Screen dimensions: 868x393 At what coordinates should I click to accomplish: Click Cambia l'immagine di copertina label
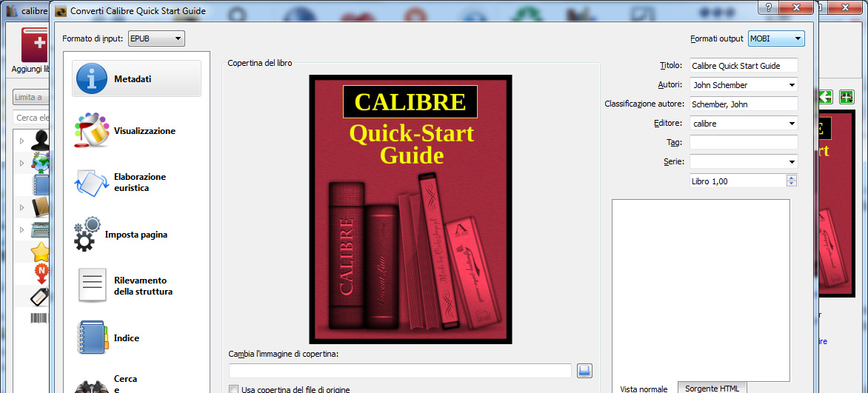coord(284,354)
